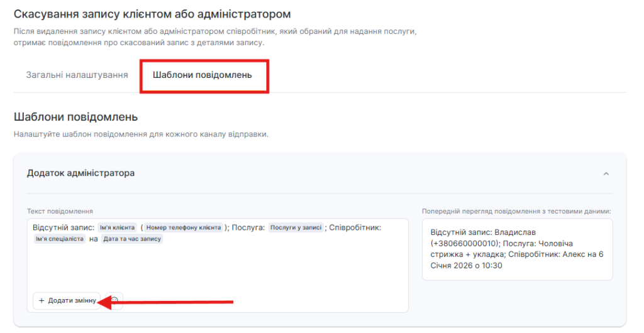Focus the Текст повідомлення message text area
This screenshot has width=644, height=333.
pyautogui.click(x=218, y=265)
